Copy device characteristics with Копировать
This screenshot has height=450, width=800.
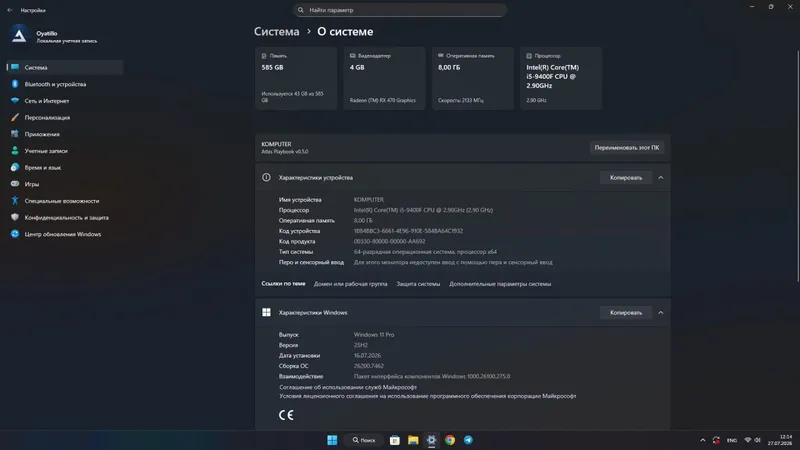pos(626,178)
